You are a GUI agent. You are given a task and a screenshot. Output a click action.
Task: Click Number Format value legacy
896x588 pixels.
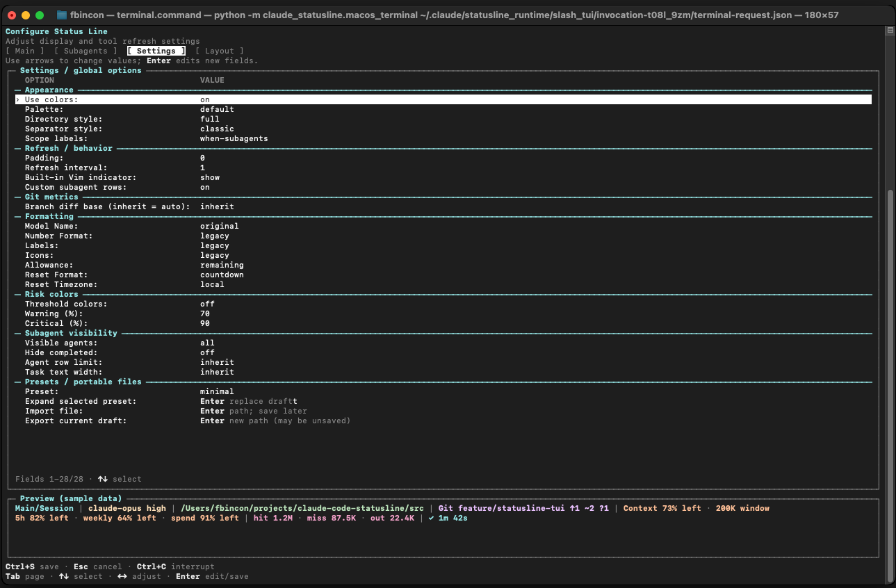(x=215, y=236)
